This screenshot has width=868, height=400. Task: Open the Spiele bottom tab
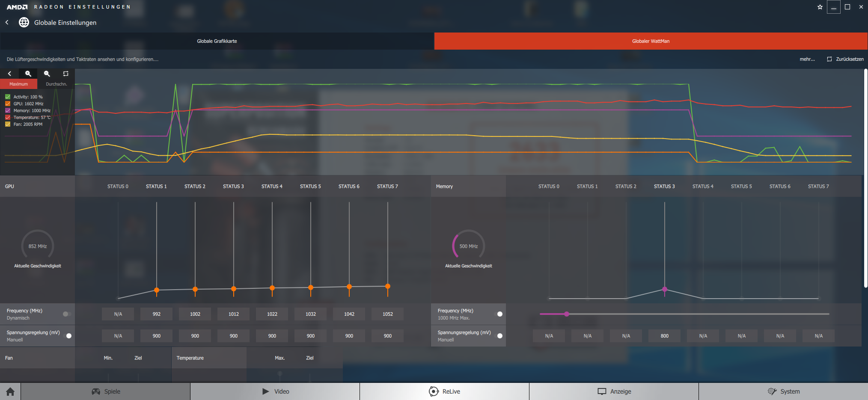click(106, 391)
